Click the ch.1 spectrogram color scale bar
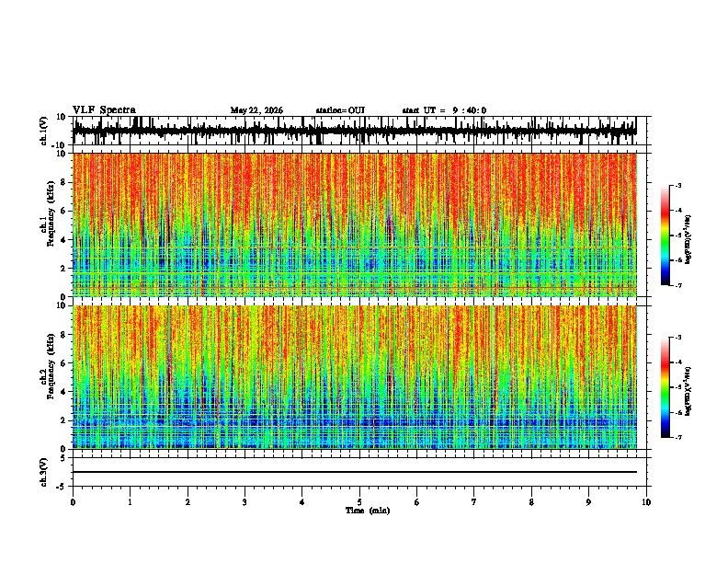This screenshot has height=563, width=728. coord(665,236)
